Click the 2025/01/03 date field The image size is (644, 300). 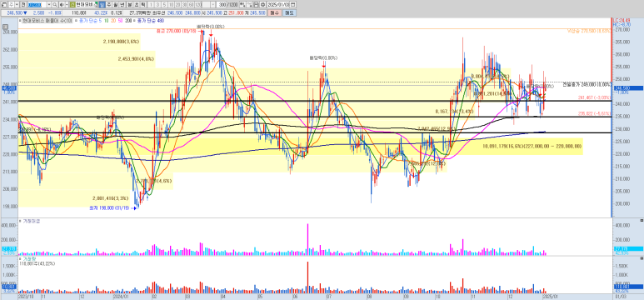pyautogui.click(x=278, y=4)
